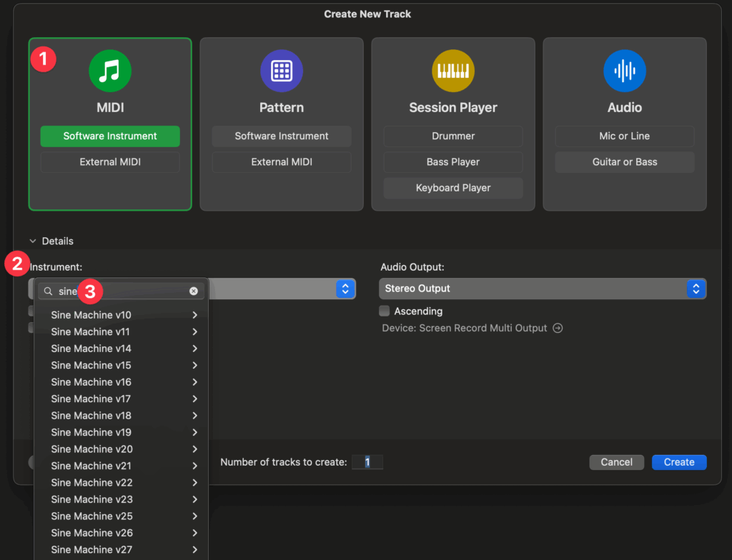Select Guitar or Bass audio option

click(x=624, y=162)
